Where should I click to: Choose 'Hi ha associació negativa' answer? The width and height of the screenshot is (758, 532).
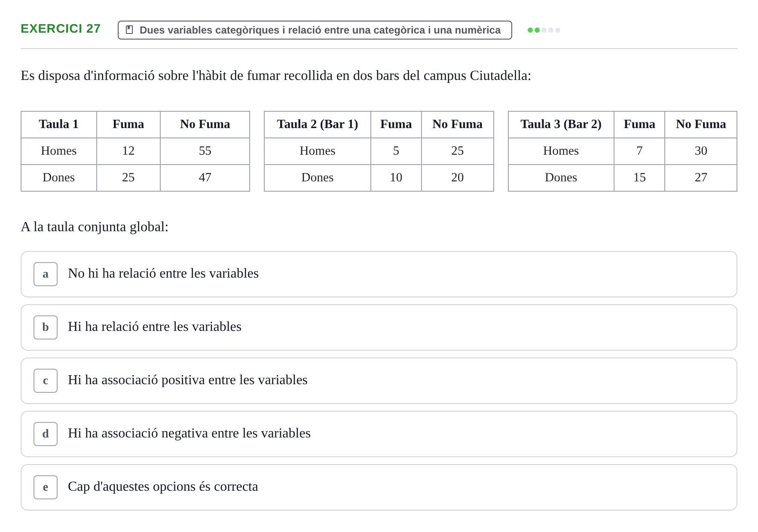(x=379, y=434)
